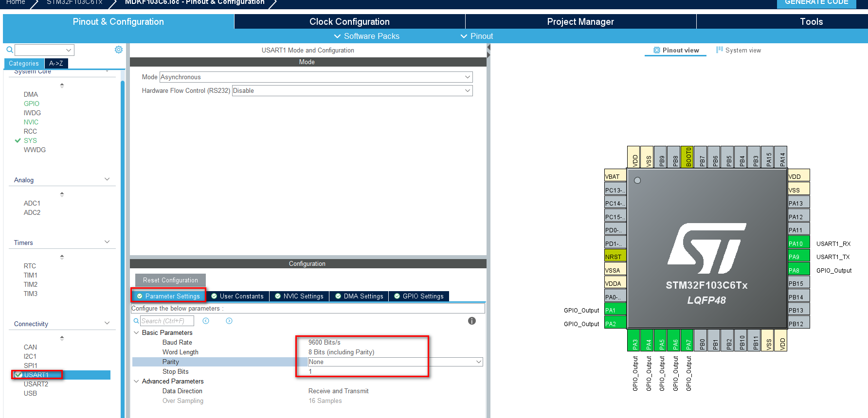This screenshot has height=418, width=868.
Task: Click the BOOT0 pin on the chip
Action: pos(687,157)
